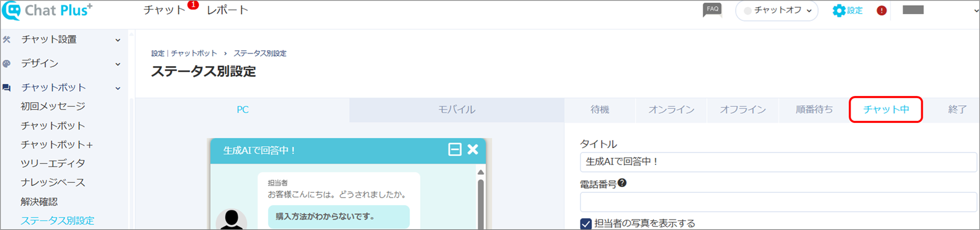Toggle 担当者の写真を表示する checkbox
Screen dimensions: 980x230
[586, 224]
